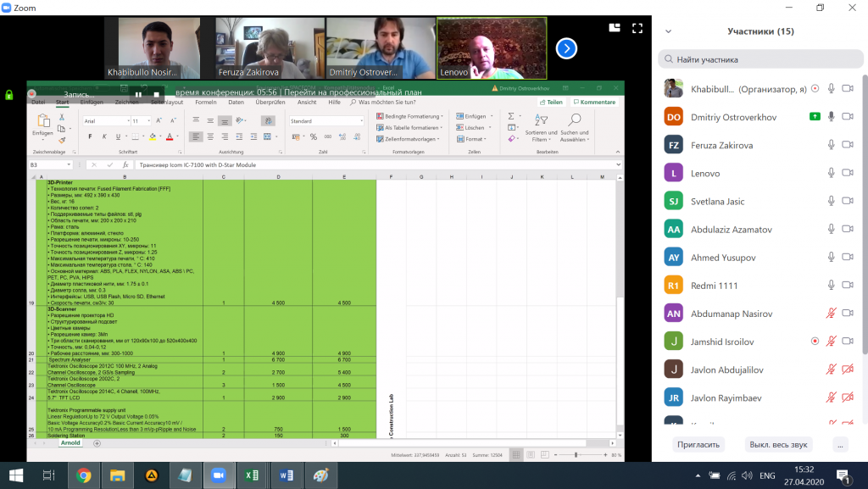Toggle bold formatting (F) in Excel
The image size is (868, 489).
coord(90,136)
